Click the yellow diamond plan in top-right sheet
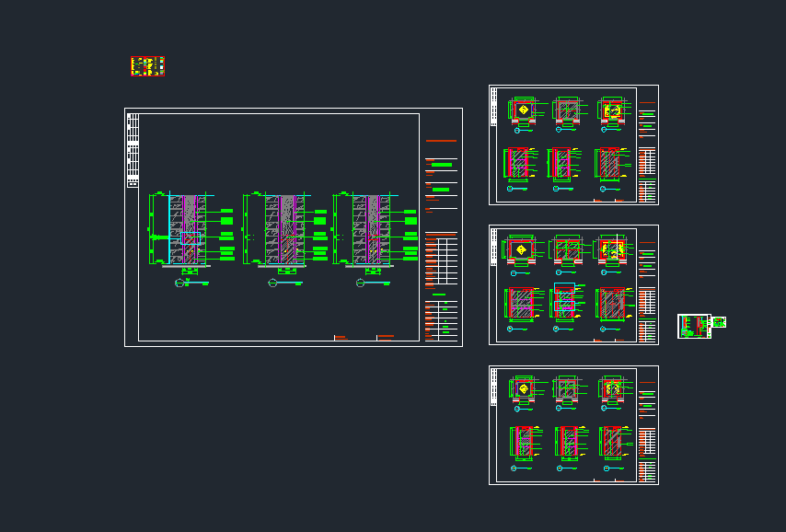786x532 pixels. [524, 110]
